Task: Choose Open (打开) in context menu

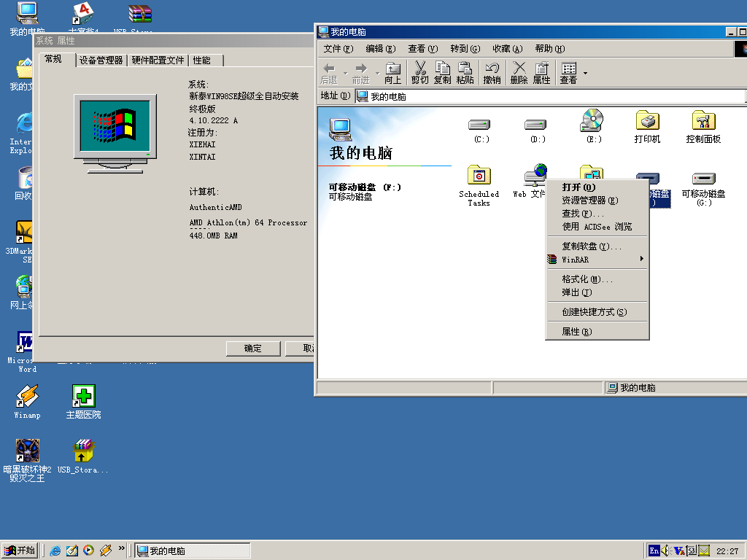Action: (597, 187)
